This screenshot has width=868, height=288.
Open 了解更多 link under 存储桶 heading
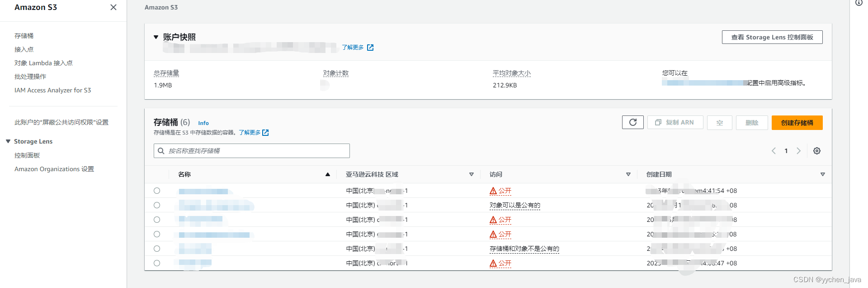pos(250,133)
